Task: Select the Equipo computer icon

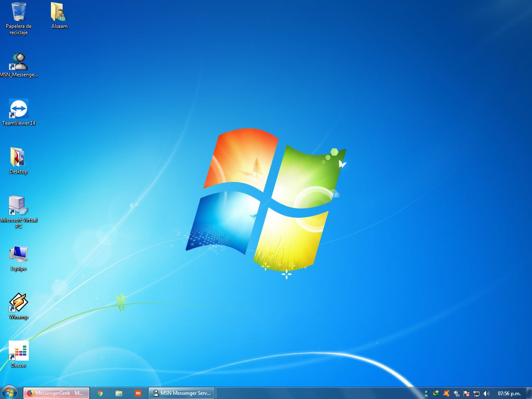Action: (18, 258)
